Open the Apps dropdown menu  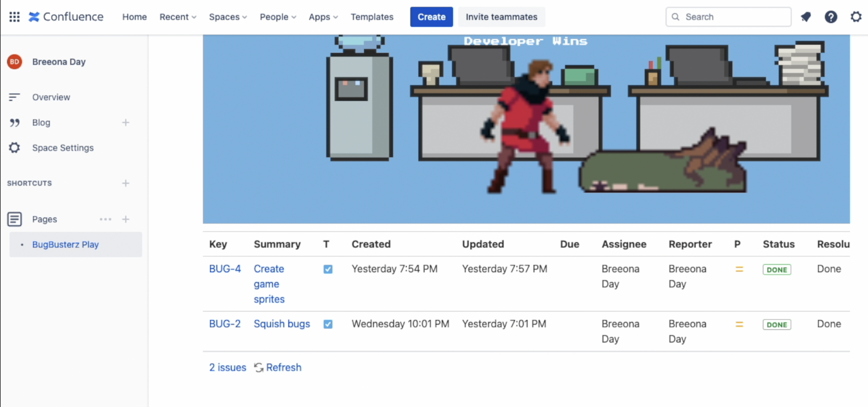323,16
